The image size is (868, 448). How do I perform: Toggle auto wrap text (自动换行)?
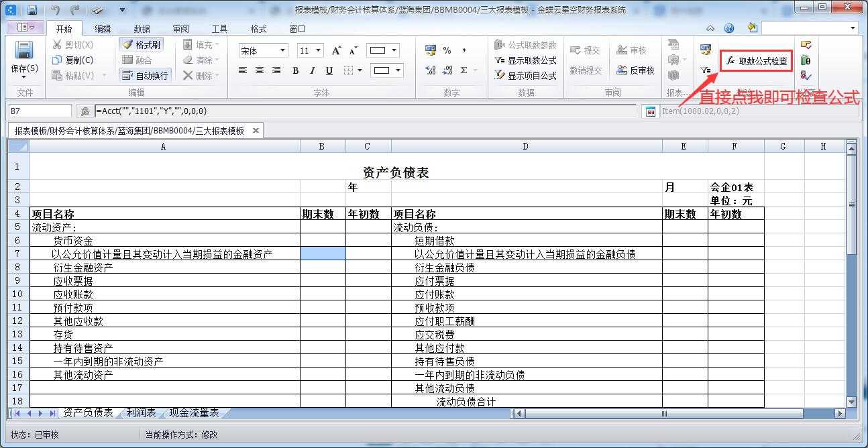tap(145, 75)
